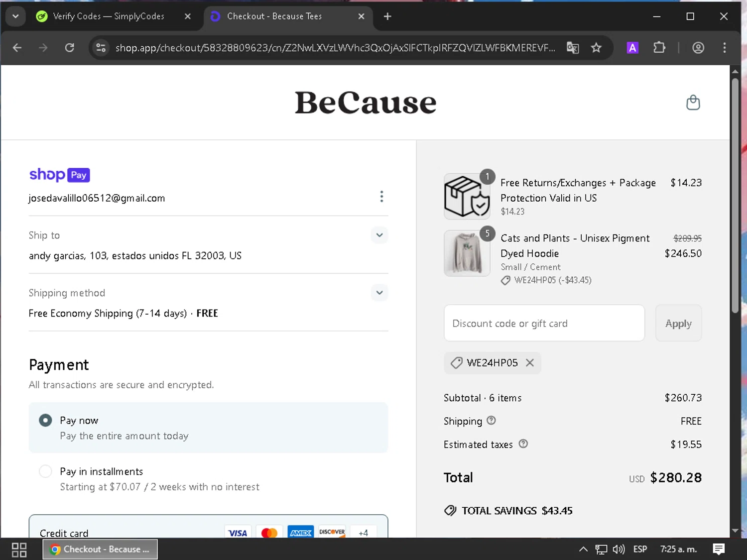
Task: Expand the Ship to section chevron
Action: (379, 235)
